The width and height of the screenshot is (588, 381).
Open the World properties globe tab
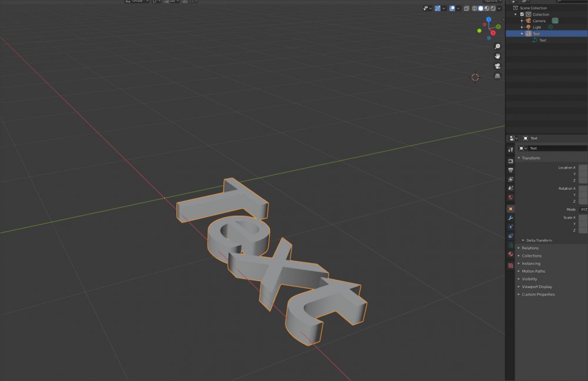pos(510,198)
